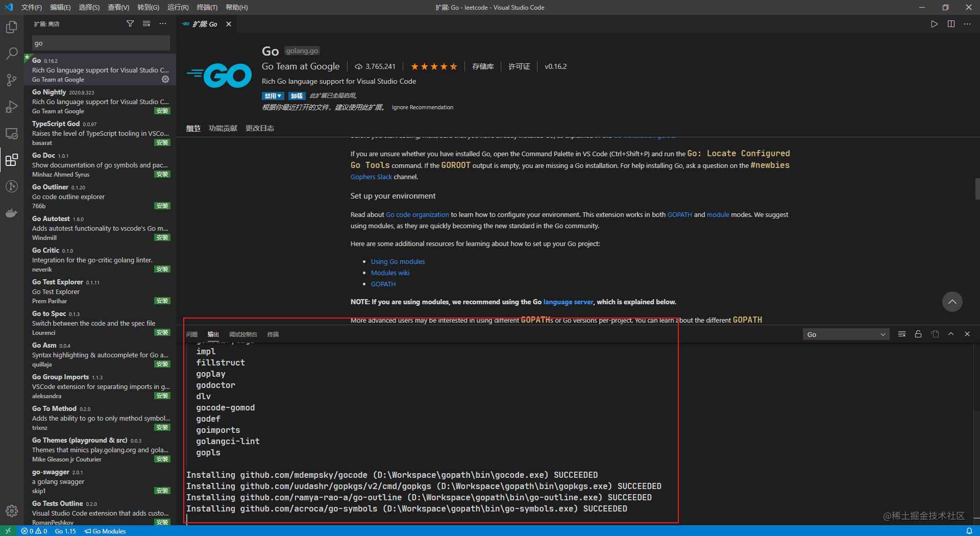Expand the 禁用 button dropdown arrow
The width and height of the screenshot is (980, 536).
[280, 95]
